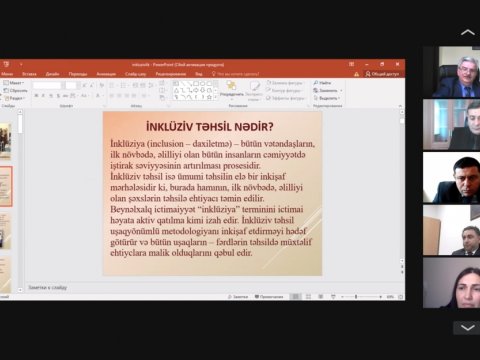
Task: Toggle text shadow formatting
Action: tap(58, 96)
